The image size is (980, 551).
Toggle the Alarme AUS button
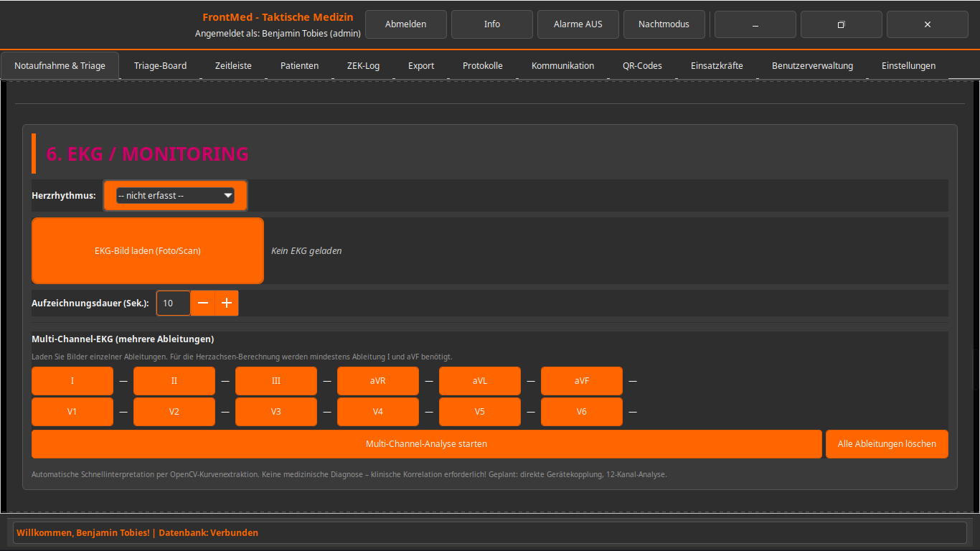coord(578,24)
